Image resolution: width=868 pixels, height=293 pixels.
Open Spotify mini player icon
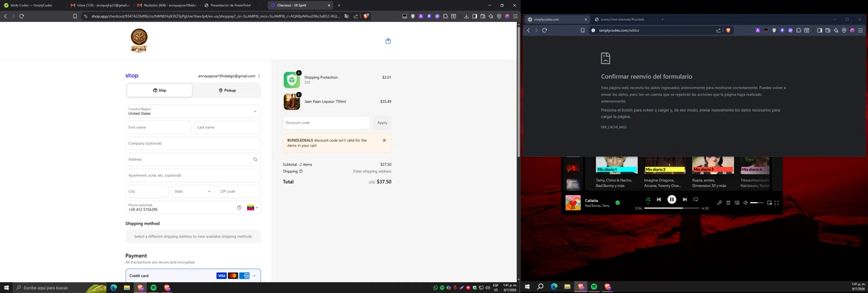770,203
